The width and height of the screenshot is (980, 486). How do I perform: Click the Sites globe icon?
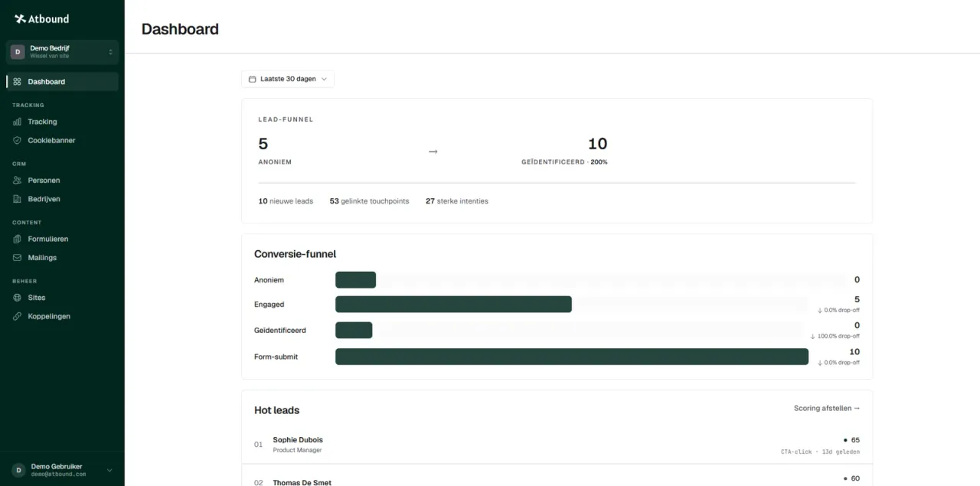click(x=17, y=298)
